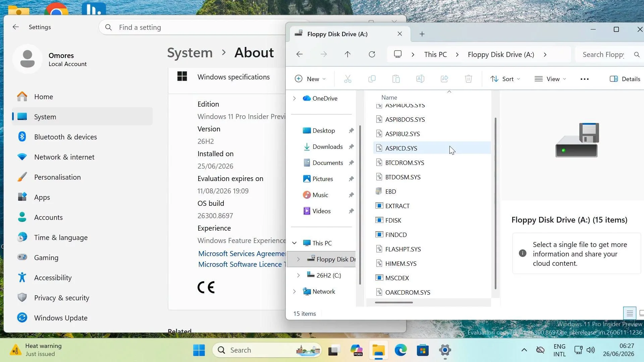Open Microsoft Services Agreement link
644x362 pixels.
coord(242,254)
